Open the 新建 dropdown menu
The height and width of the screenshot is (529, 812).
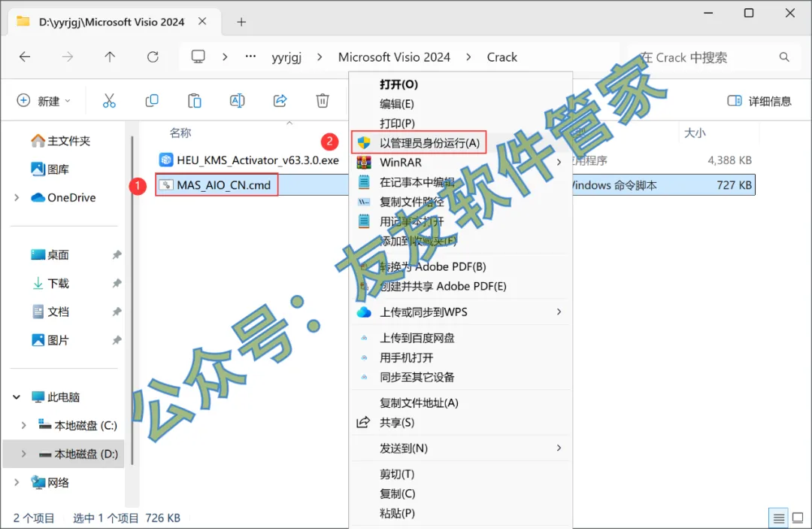pyautogui.click(x=44, y=101)
